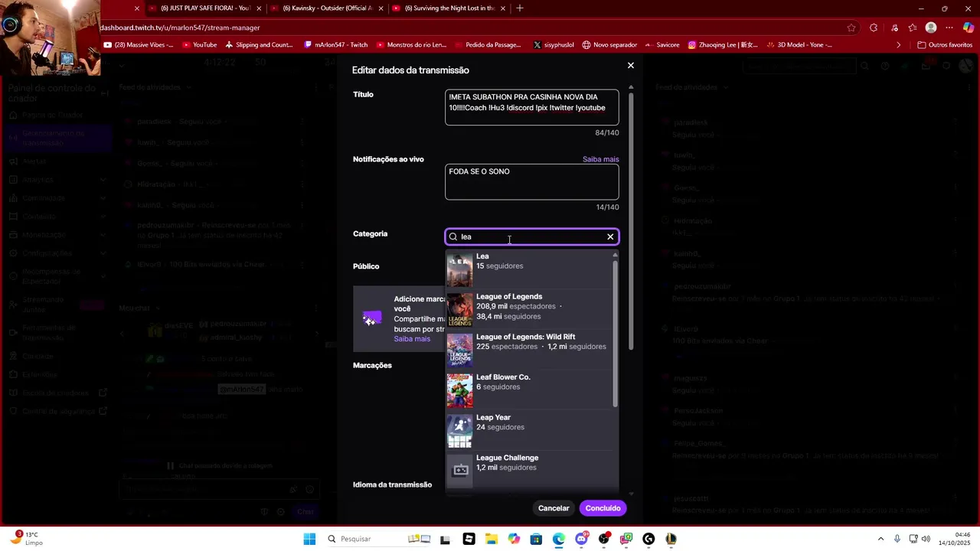Viewport: 980px width, 551px height.
Task: Click the edit dialog vertical scrollbar
Action: pyautogui.click(x=631, y=220)
